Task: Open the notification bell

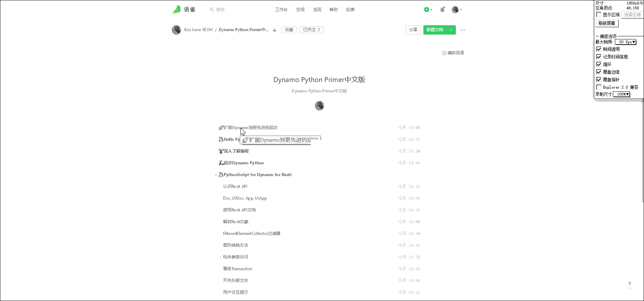Action: pyautogui.click(x=442, y=10)
